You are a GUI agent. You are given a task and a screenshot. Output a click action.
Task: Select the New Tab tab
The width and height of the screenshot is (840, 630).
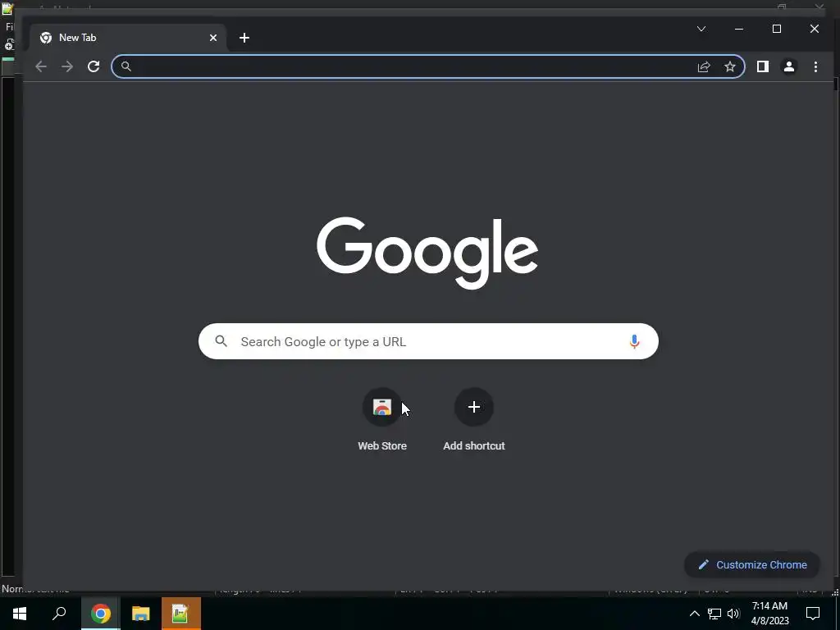pos(127,38)
